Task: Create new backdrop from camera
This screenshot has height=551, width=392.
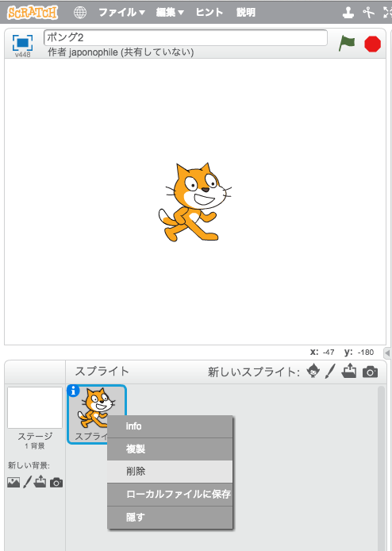Action: (x=56, y=483)
